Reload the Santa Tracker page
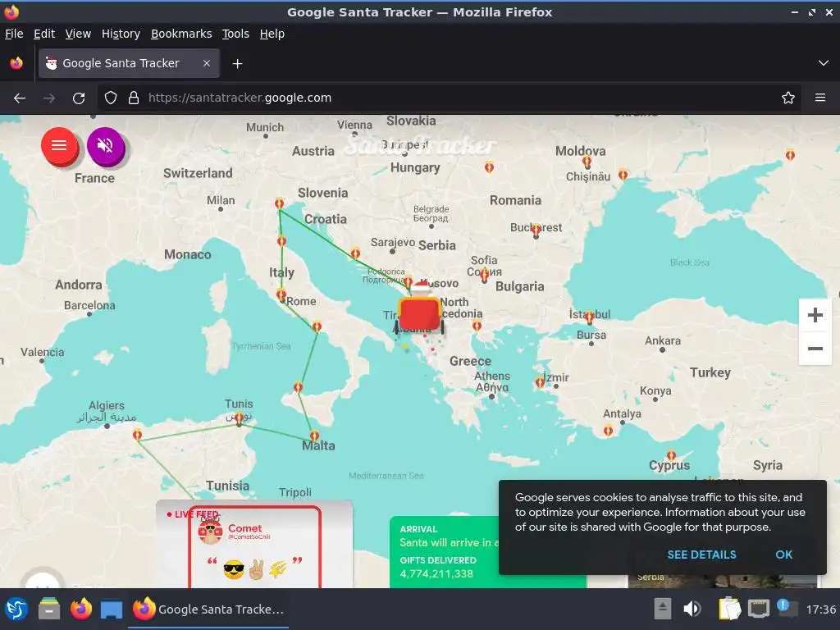The height and width of the screenshot is (630, 840). coord(79,98)
